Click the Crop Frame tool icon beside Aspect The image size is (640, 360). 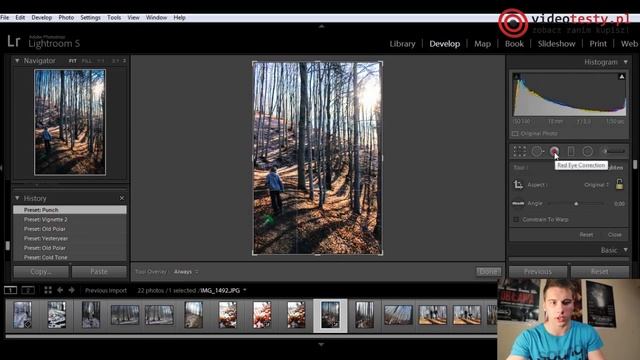click(x=518, y=184)
